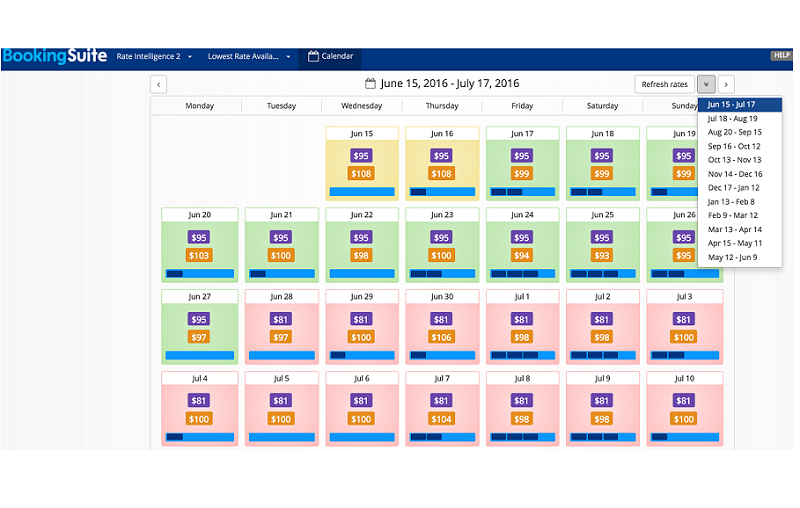Viewport: 800px width, 508px height.
Task: Collapse the date range dropdown toggle
Action: 706,85
